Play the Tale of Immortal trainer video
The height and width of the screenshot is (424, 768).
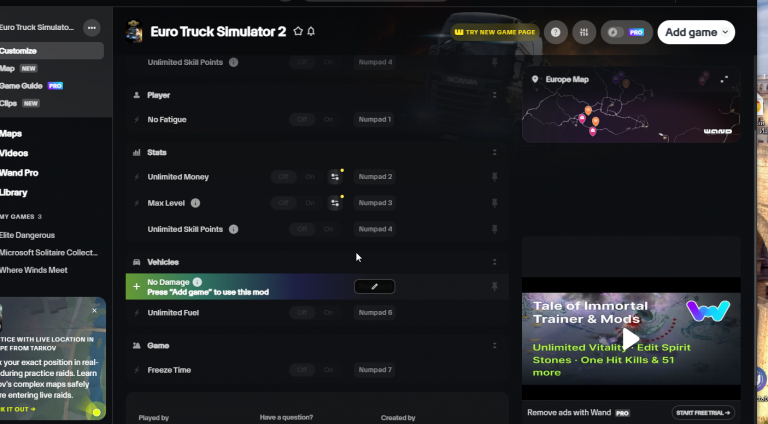pos(631,338)
